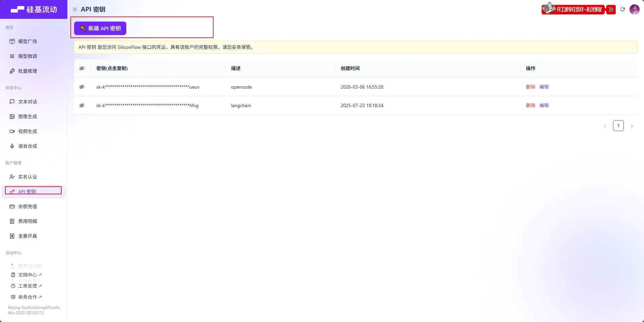This screenshot has width=644, height=322.
Task: Click the 新建 API 密钥 button
Action: 100,28
